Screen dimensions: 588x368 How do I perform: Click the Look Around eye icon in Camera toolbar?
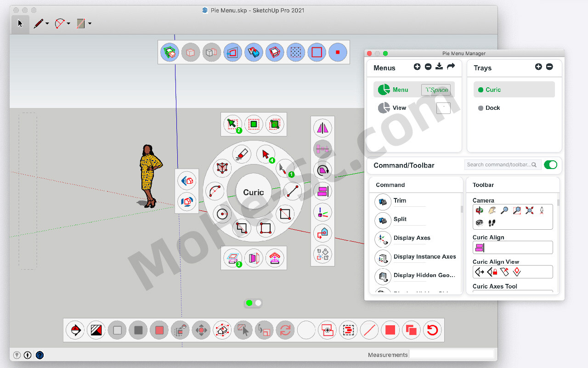pyautogui.click(x=480, y=223)
